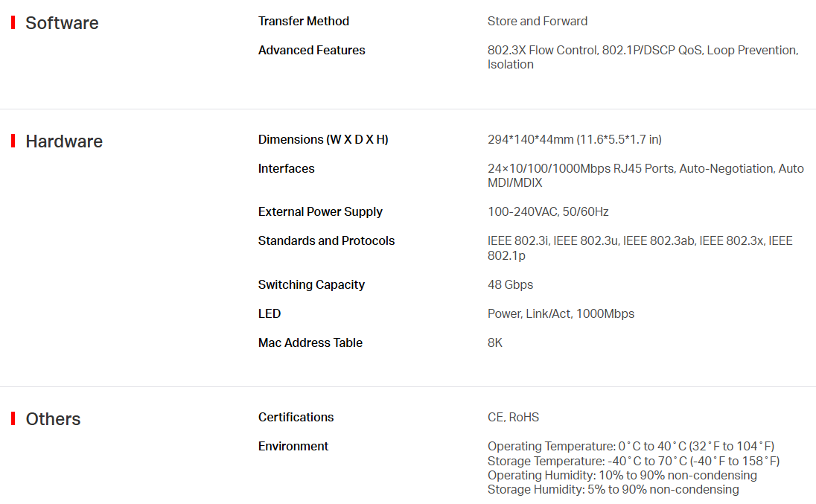The image size is (816, 504).
Task: Select the Advanced Features label
Action: 312,51
